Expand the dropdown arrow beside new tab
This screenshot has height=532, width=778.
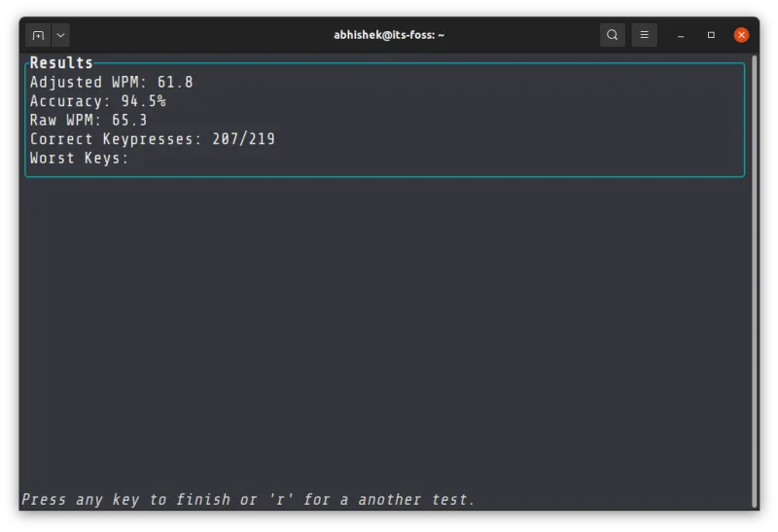click(x=60, y=35)
